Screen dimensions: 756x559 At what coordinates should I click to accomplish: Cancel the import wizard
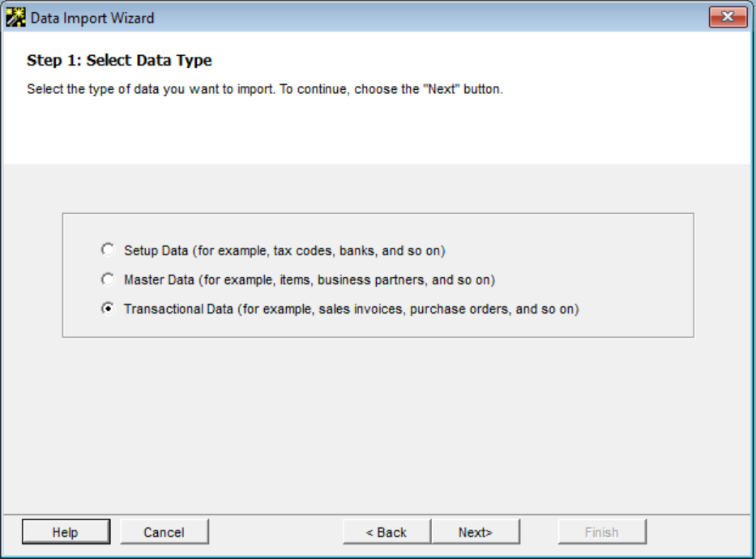click(164, 532)
